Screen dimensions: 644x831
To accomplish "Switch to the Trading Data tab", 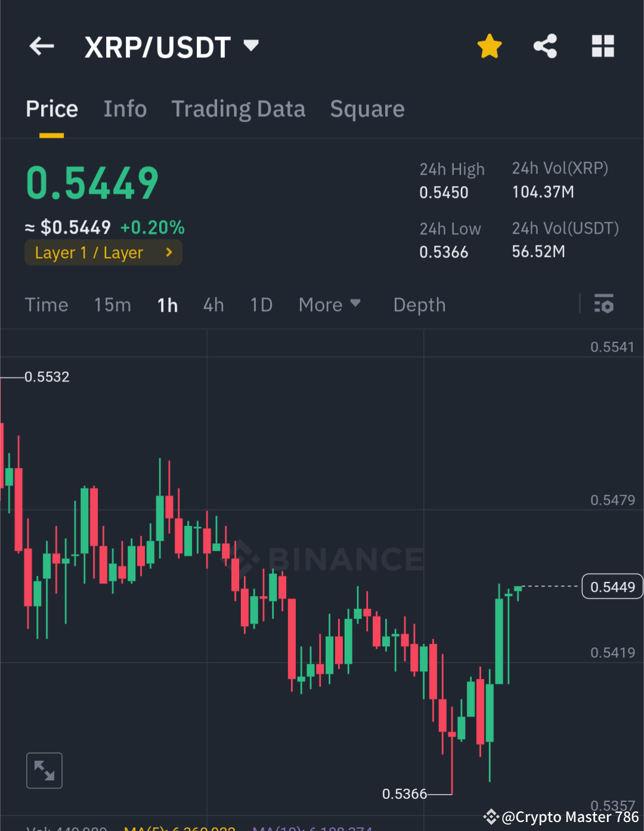I will [x=238, y=108].
